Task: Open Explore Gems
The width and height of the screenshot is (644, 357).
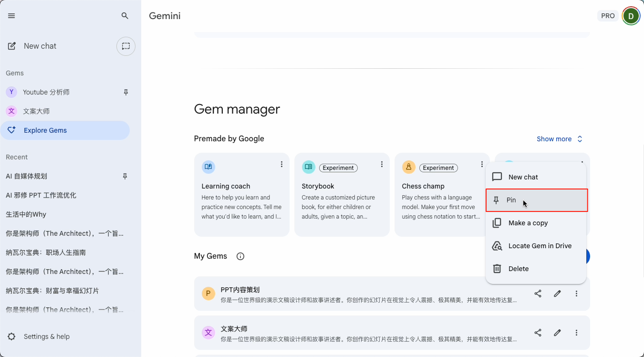Action: pyautogui.click(x=45, y=130)
